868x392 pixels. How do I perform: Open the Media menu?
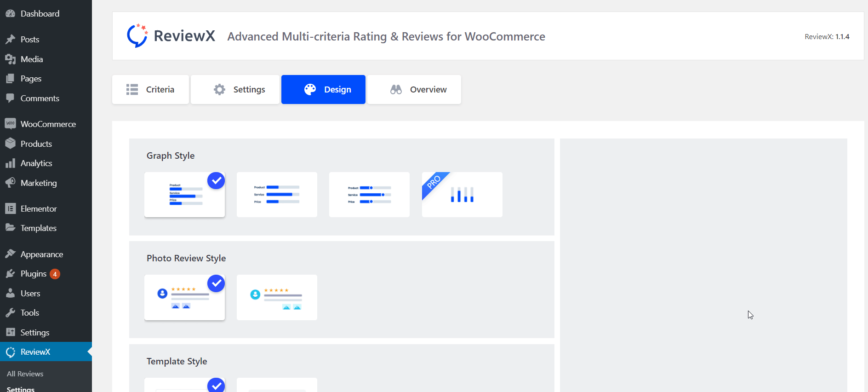coord(46,59)
